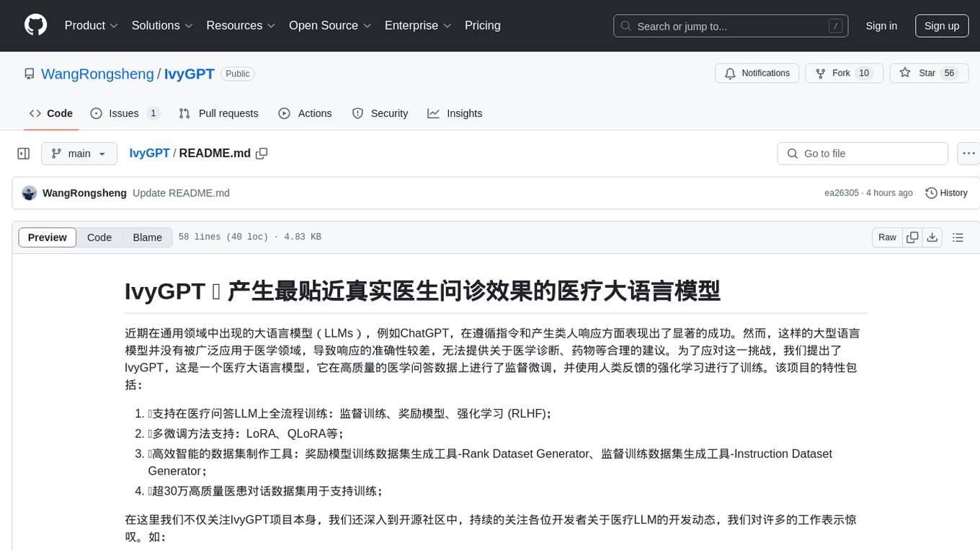Expand the file tree side panel

point(24,154)
